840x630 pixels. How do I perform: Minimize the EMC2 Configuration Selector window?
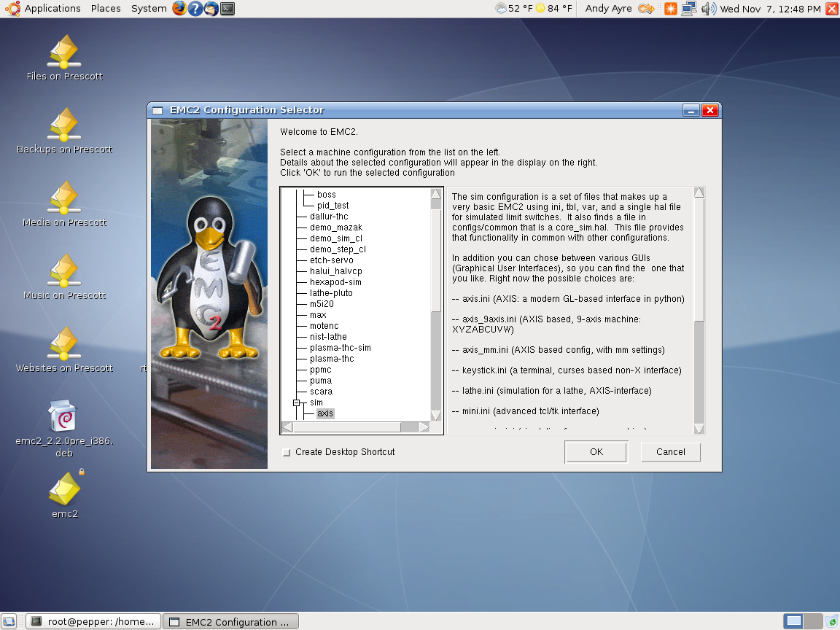691,110
